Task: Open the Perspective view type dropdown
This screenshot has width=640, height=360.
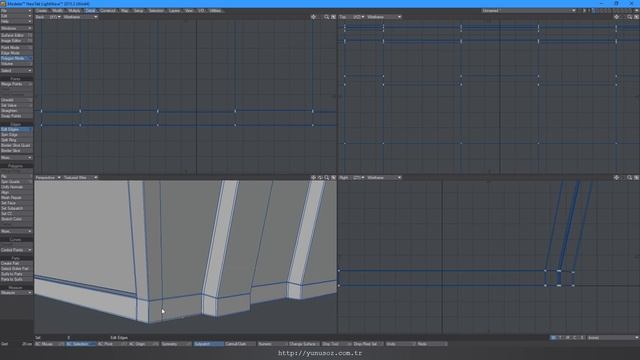Action: [x=48, y=178]
